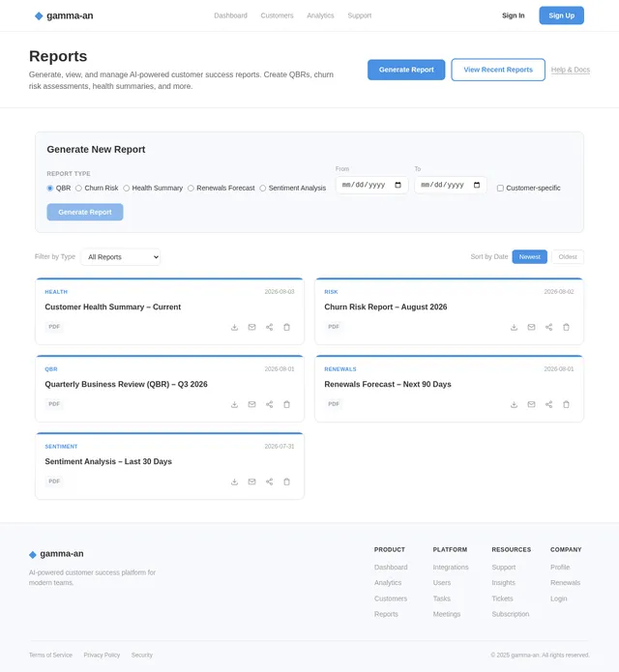Screen dimensions: 619x672
Task: Delete the Customer Health Summary report
Action: pyautogui.click(x=287, y=328)
